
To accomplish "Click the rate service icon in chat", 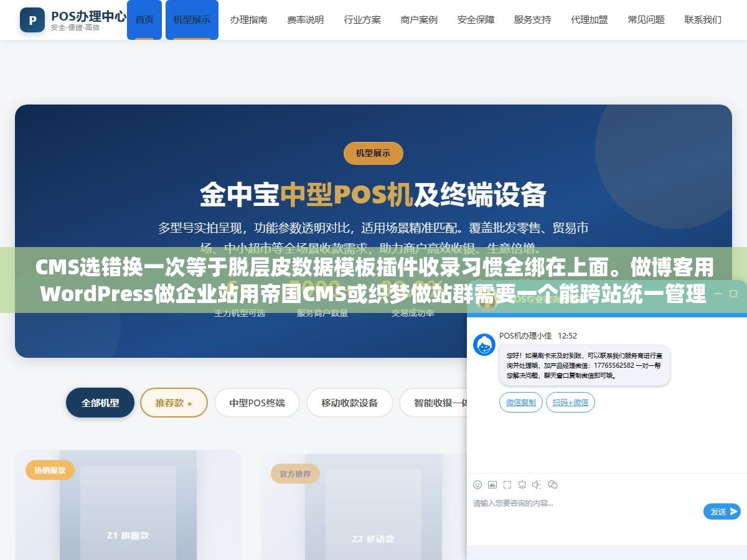I will tap(522, 484).
